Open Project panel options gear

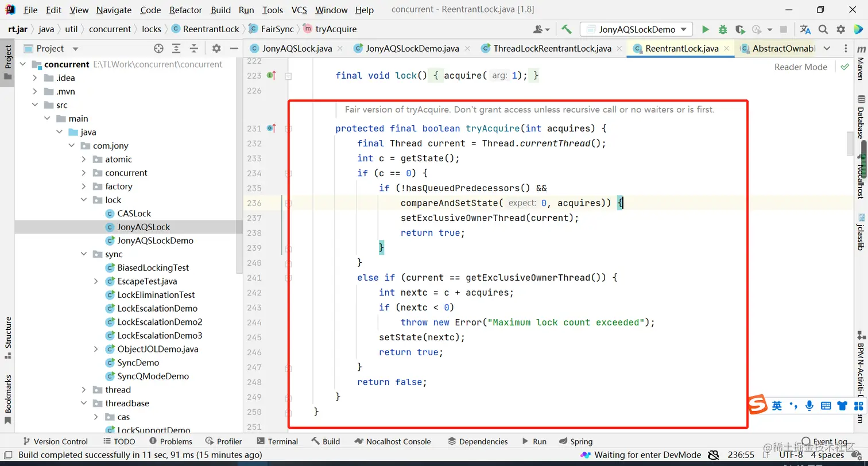(x=216, y=49)
